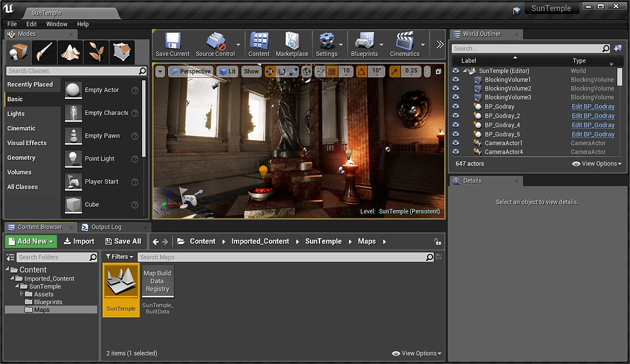Screen dimensions: 630x364
Task: Open the Marketplace toolbar icon
Action: pyautogui.click(x=292, y=41)
